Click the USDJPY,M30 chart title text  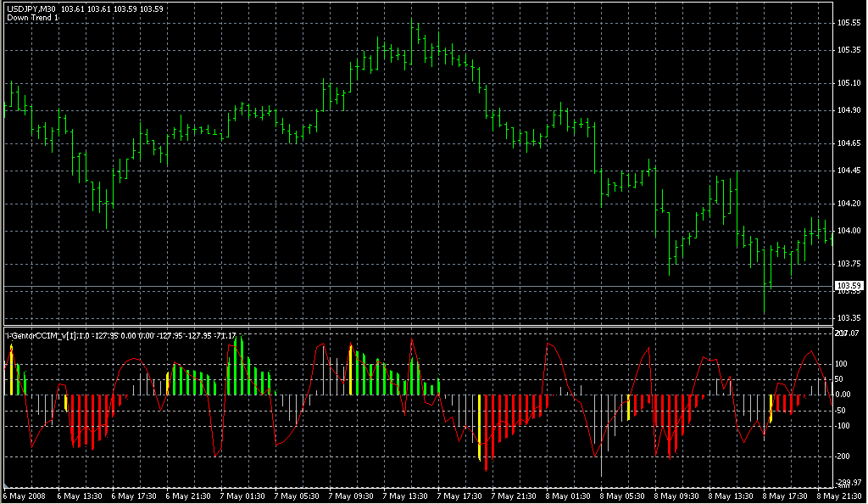(31, 8)
